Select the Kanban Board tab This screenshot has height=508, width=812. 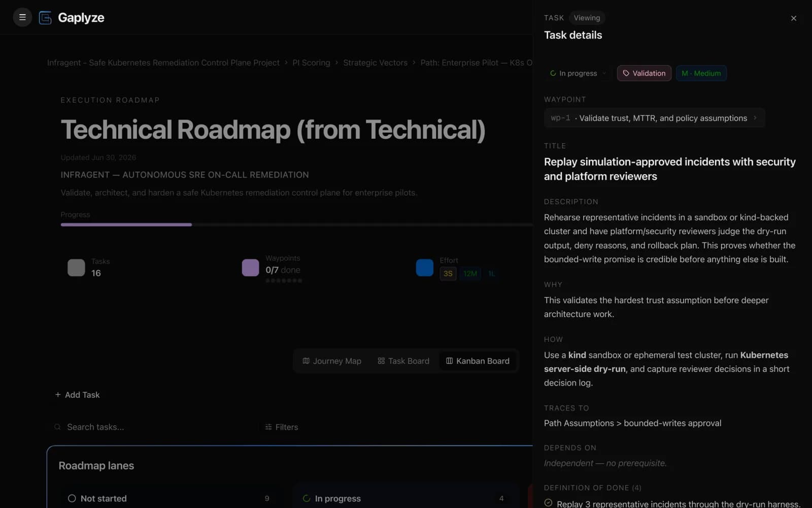coord(478,361)
